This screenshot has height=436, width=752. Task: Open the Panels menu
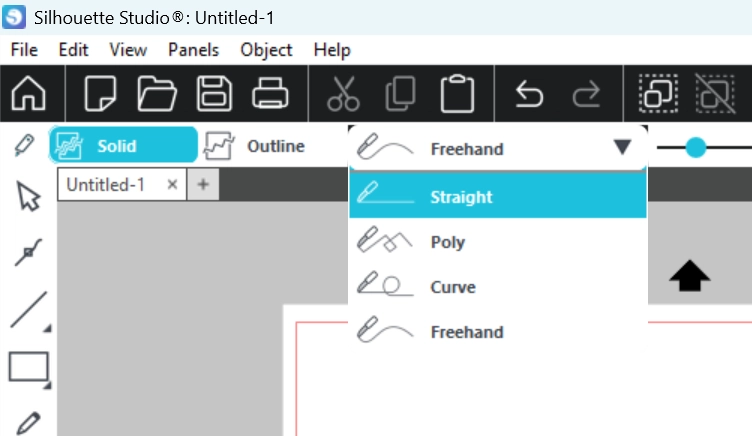193,50
